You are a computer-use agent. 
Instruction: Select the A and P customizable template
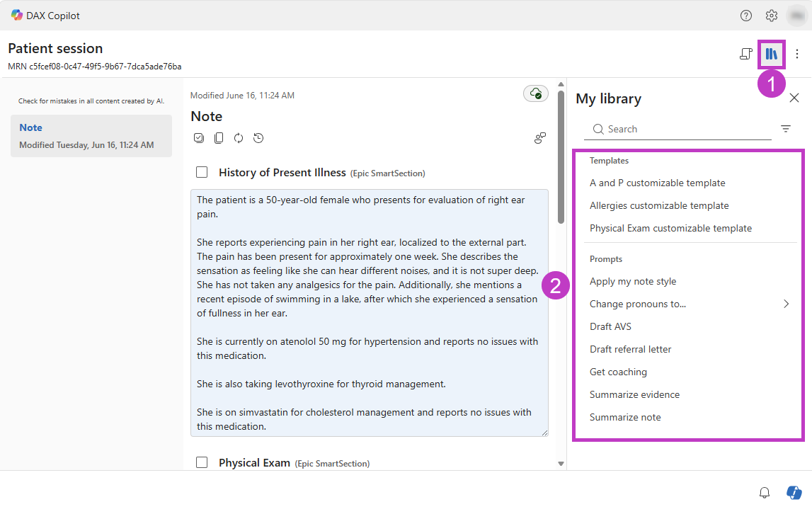tap(657, 183)
